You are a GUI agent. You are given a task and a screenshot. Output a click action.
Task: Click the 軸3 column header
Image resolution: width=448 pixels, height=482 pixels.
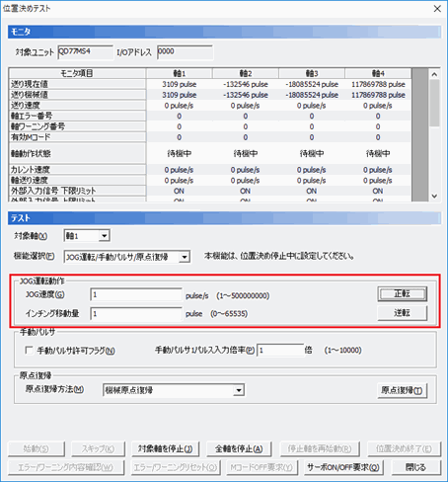point(312,73)
